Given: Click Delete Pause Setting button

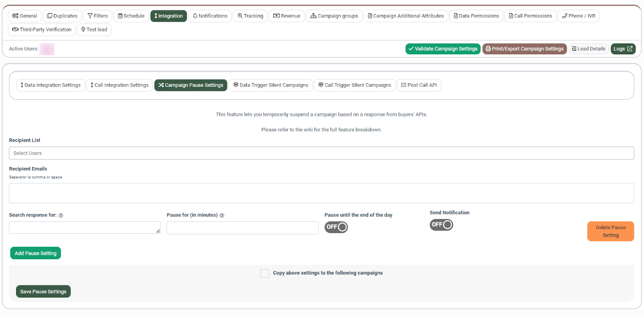Looking at the screenshot, I should [x=611, y=231].
